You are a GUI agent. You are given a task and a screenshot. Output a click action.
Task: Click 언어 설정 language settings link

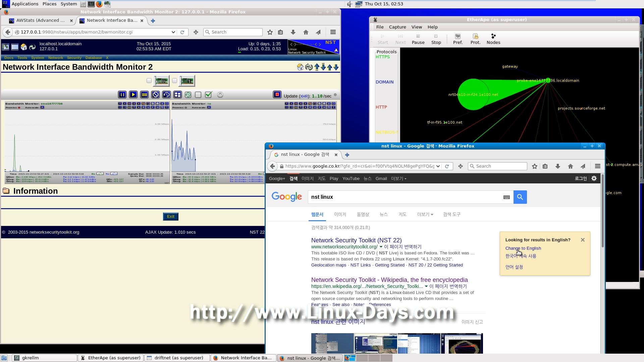click(514, 267)
